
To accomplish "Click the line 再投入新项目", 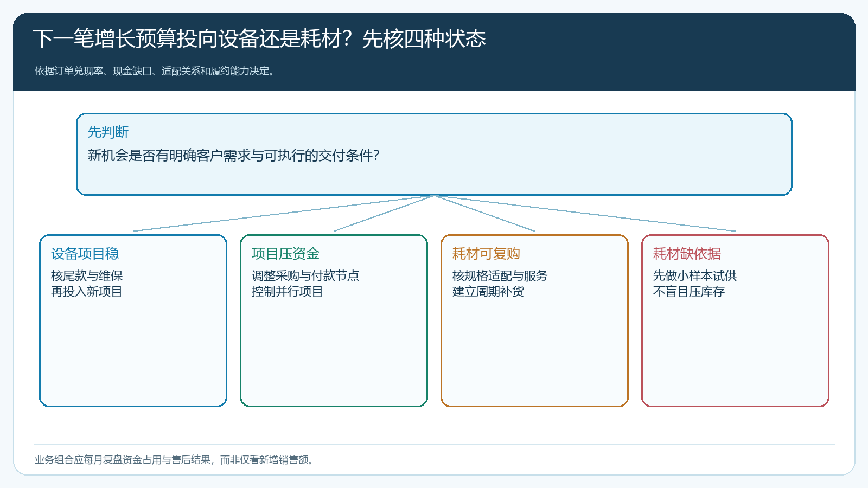I will 87,291.
